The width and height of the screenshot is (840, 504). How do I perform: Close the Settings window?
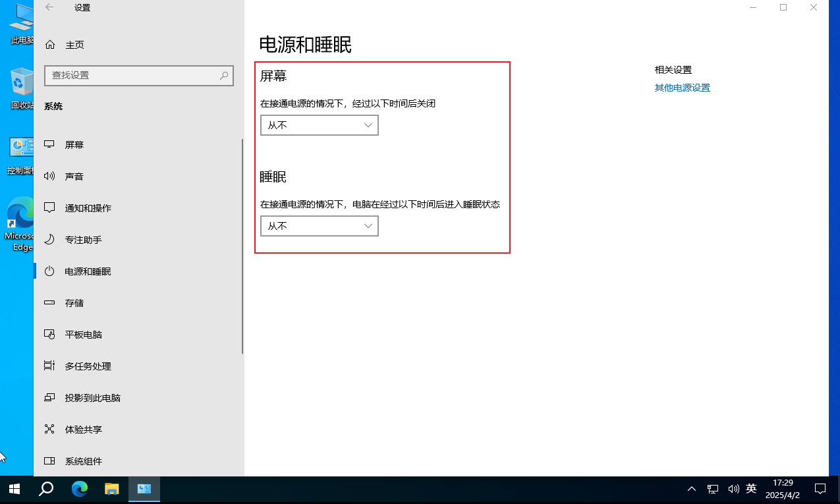(x=814, y=7)
